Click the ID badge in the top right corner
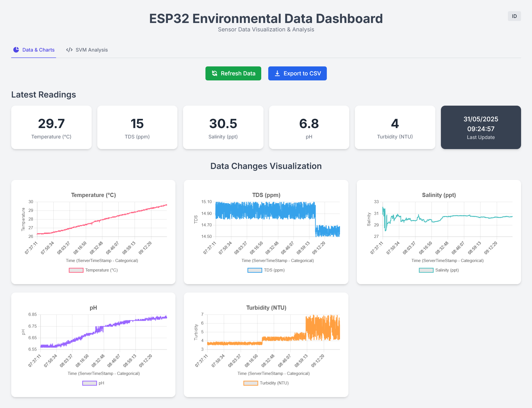The width and height of the screenshot is (532, 408). [x=514, y=16]
